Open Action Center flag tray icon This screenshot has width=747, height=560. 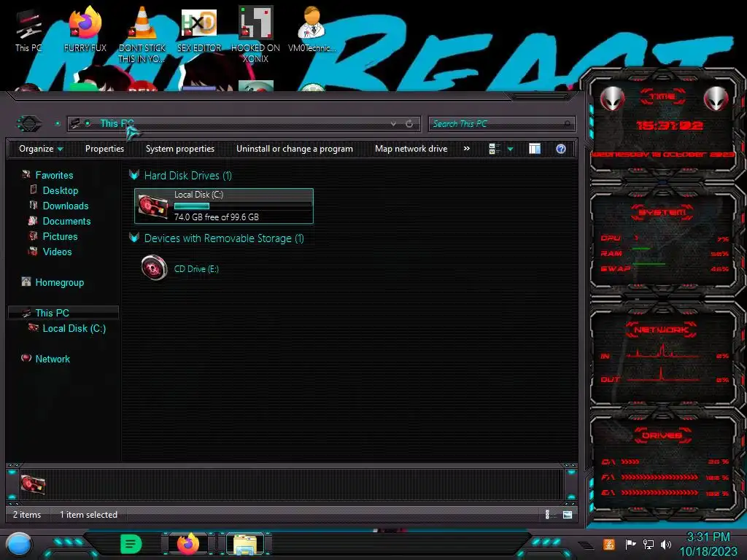(630, 544)
